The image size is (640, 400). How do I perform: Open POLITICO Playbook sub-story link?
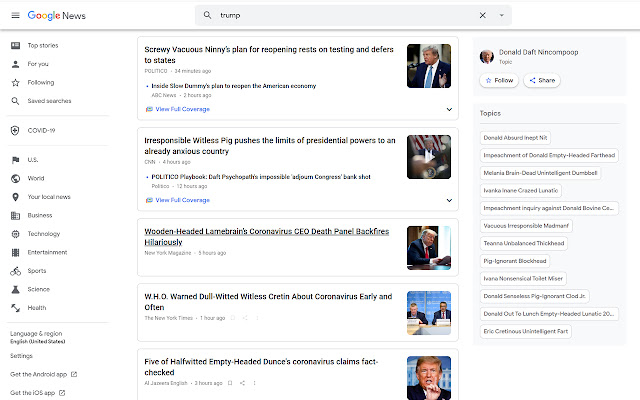tap(261, 177)
